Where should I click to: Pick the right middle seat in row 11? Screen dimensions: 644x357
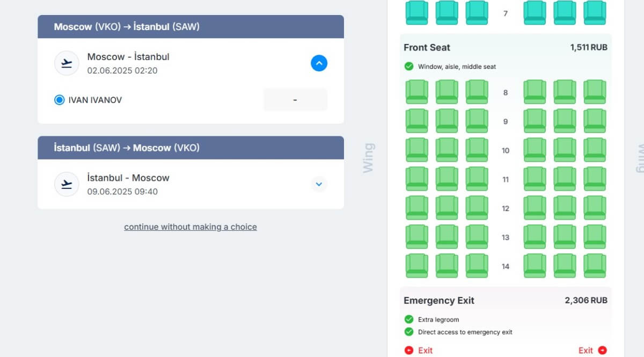[x=565, y=179]
